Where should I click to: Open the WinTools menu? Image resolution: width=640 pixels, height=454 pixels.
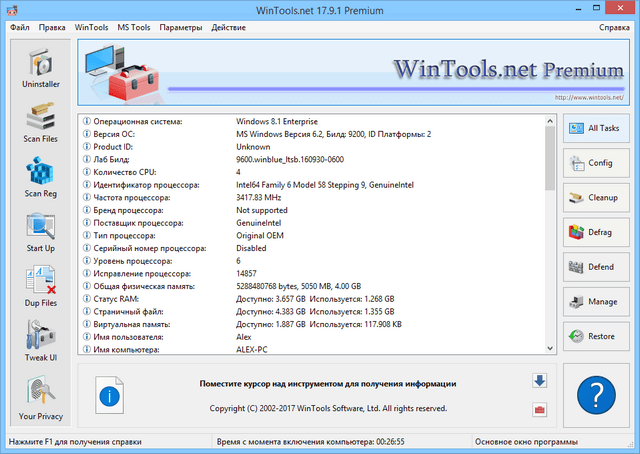click(x=92, y=27)
